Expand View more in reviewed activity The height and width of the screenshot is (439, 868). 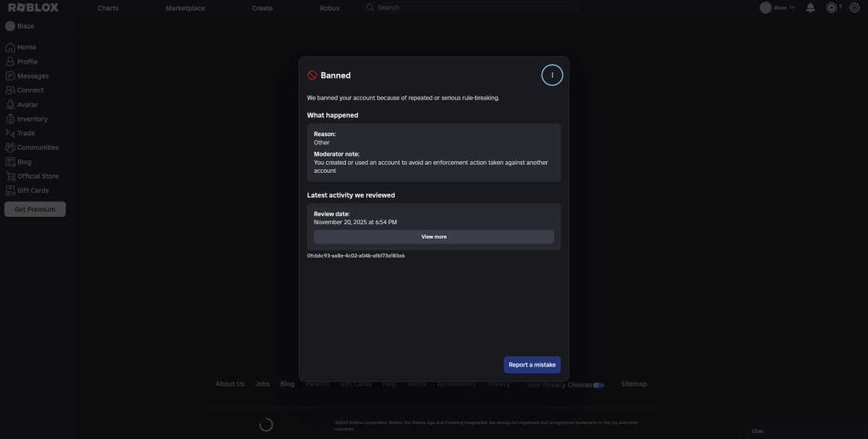434,236
